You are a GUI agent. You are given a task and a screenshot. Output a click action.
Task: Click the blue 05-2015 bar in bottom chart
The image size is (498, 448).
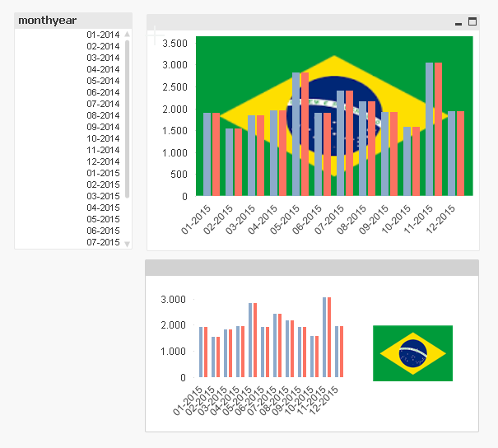coord(250,340)
